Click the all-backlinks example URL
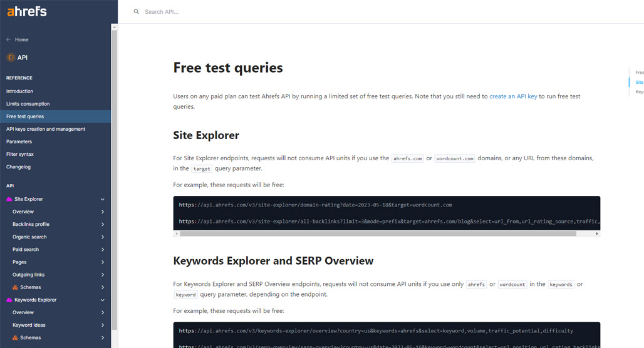This screenshot has width=644, height=348. click(389, 222)
